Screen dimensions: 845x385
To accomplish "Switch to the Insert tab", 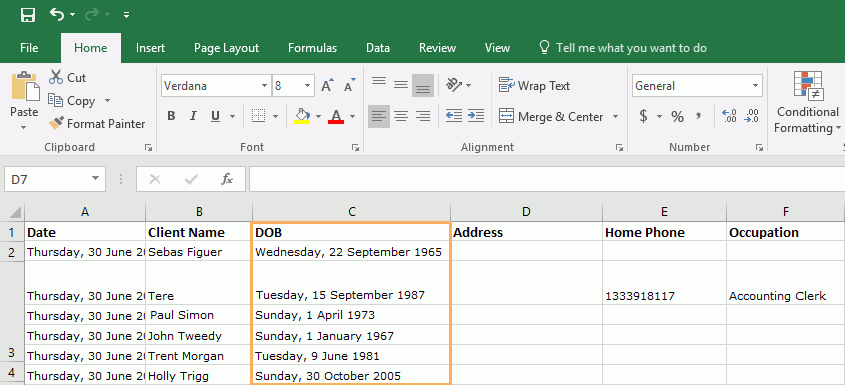I will pos(150,48).
